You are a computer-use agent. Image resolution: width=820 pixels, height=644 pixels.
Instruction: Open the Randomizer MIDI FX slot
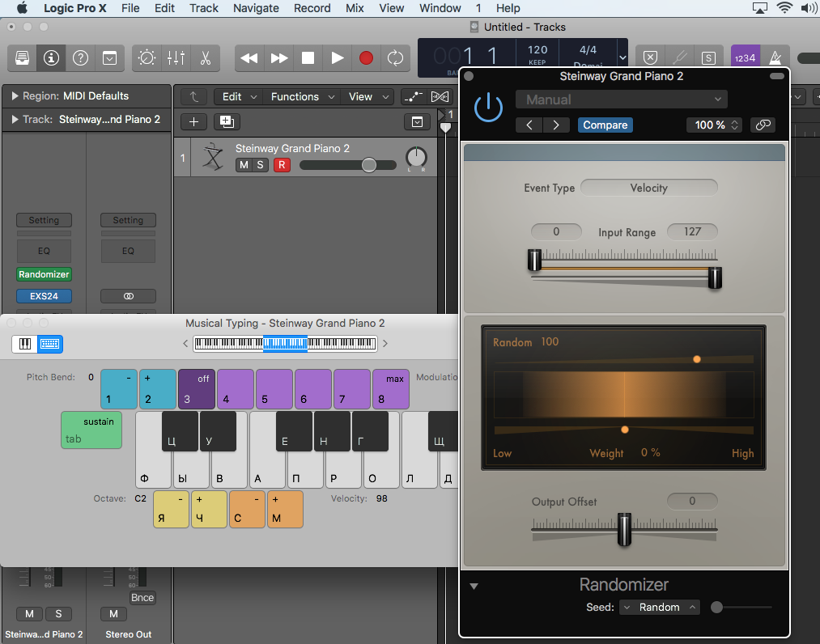click(x=44, y=274)
